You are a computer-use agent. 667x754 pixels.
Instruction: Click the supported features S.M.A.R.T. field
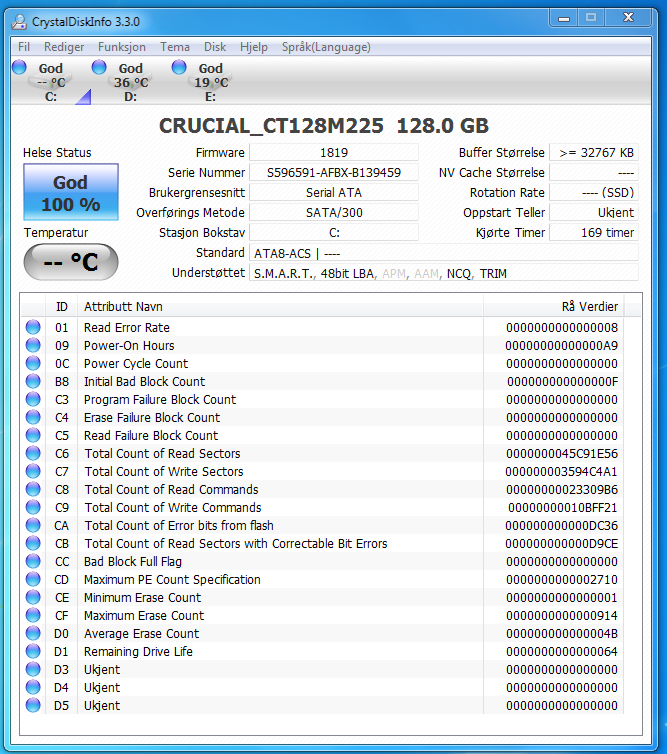pos(444,273)
